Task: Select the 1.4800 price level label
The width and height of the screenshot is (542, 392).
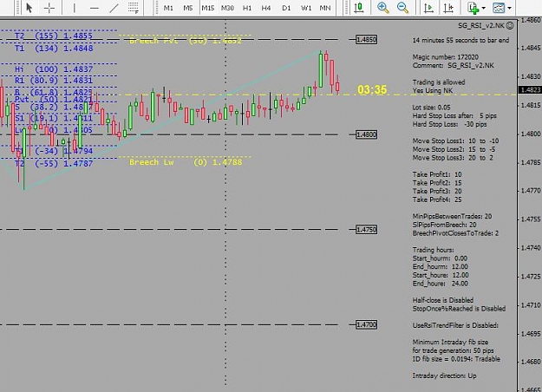Action: coord(367,134)
